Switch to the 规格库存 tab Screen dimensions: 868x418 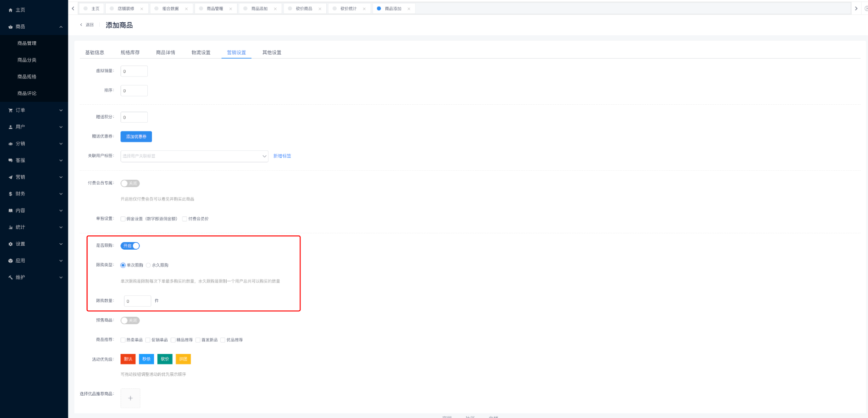(130, 53)
